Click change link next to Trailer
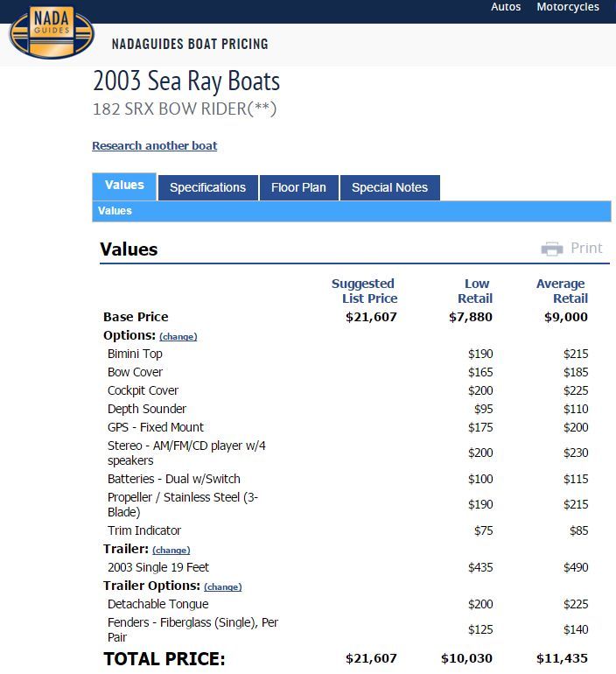The height and width of the screenshot is (674, 616). 171,551
